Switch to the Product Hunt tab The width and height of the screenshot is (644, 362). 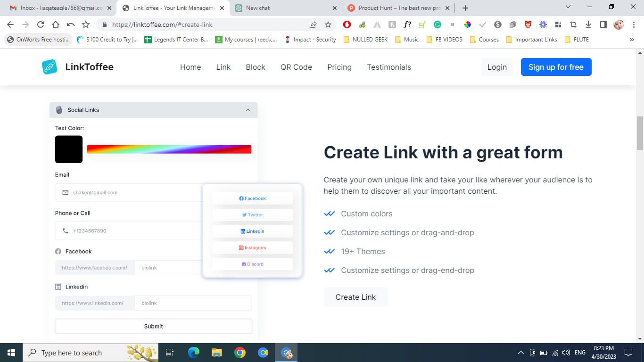tap(398, 8)
